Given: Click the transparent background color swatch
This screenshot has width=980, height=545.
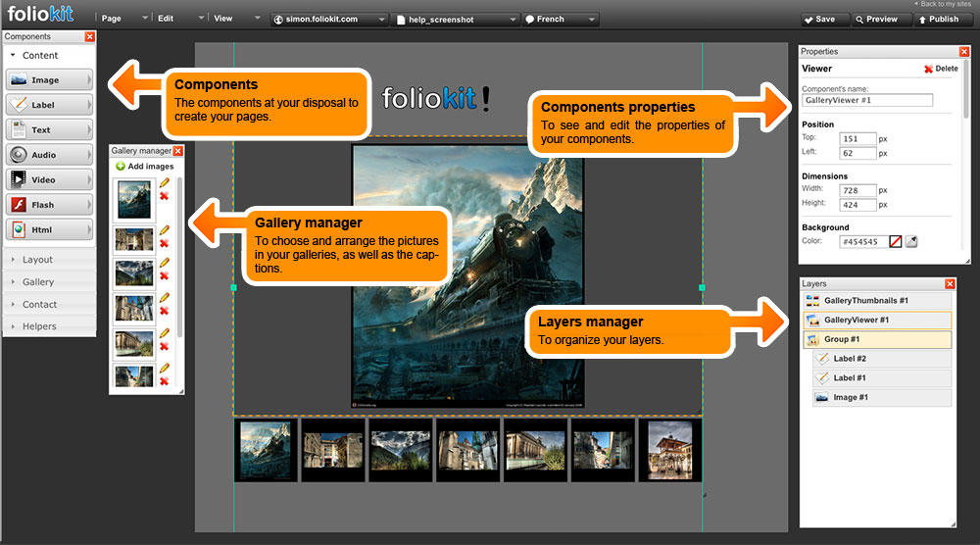Looking at the screenshot, I should point(895,241).
